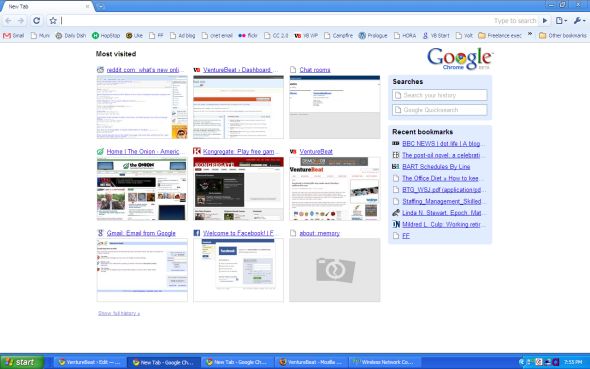Expand the bookmarks bar overflow chevron
590x369 pixels.
[530, 35]
